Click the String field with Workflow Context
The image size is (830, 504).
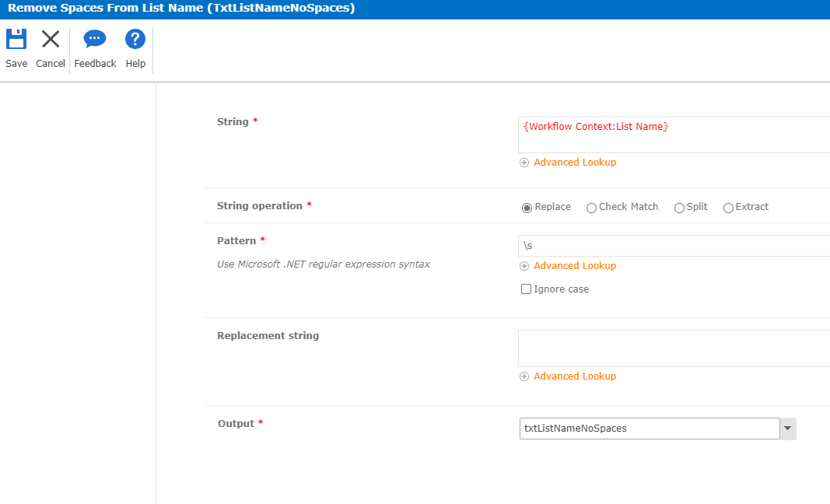[x=673, y=135]
